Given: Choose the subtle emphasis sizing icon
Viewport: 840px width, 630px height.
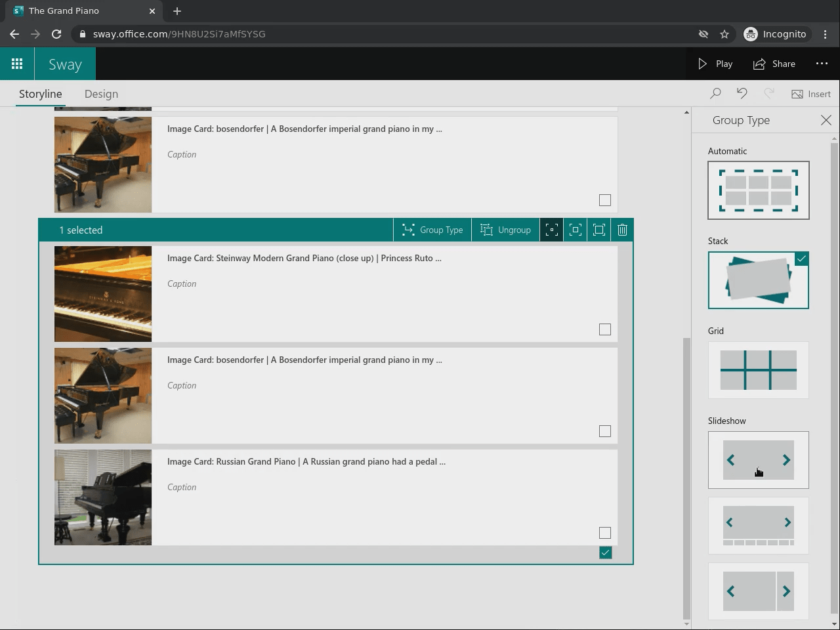Looking at the screenshot, I should (x=552, y=230).
